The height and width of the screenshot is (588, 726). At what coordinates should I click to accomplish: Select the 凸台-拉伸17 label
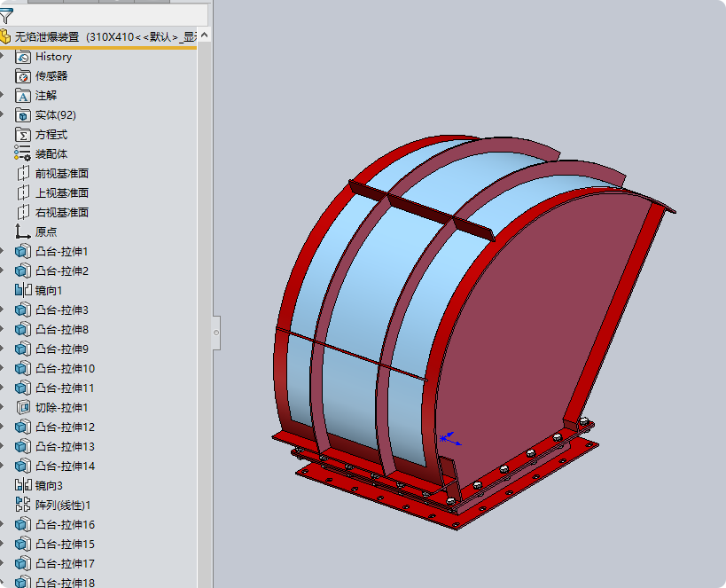click(x=65, y=564)
